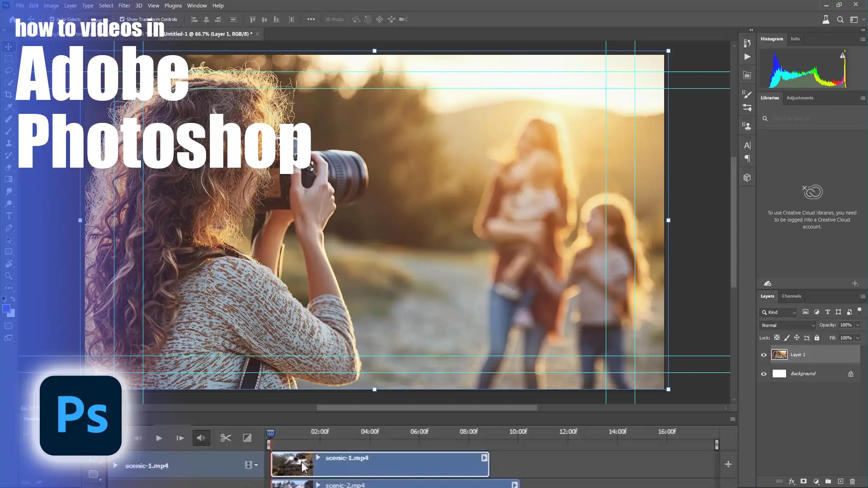Expand the scenic-1.mp4 track in timeline
Image resolution: width=868 pixels, height=488 pixels.
click(x=115, y=465)
